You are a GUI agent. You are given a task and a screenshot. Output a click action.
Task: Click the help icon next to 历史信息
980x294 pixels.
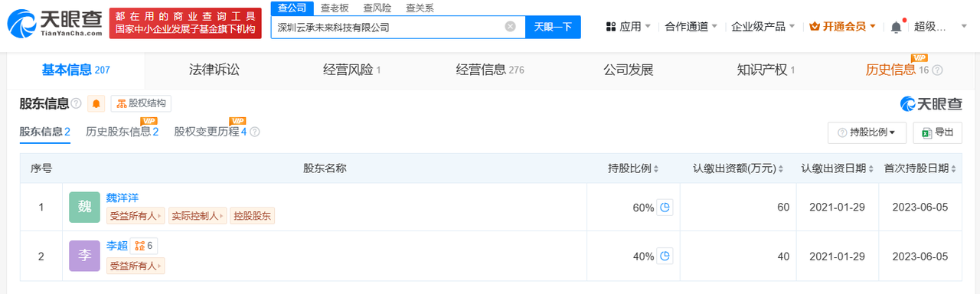pyautogui.click(x=937, y=70)
